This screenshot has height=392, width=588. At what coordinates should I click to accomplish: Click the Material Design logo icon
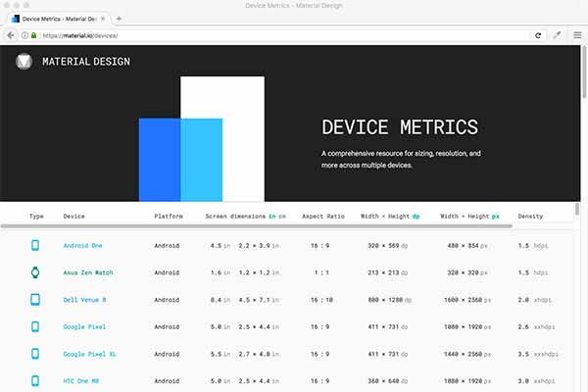pyautogui.click(x=24, y=62)
